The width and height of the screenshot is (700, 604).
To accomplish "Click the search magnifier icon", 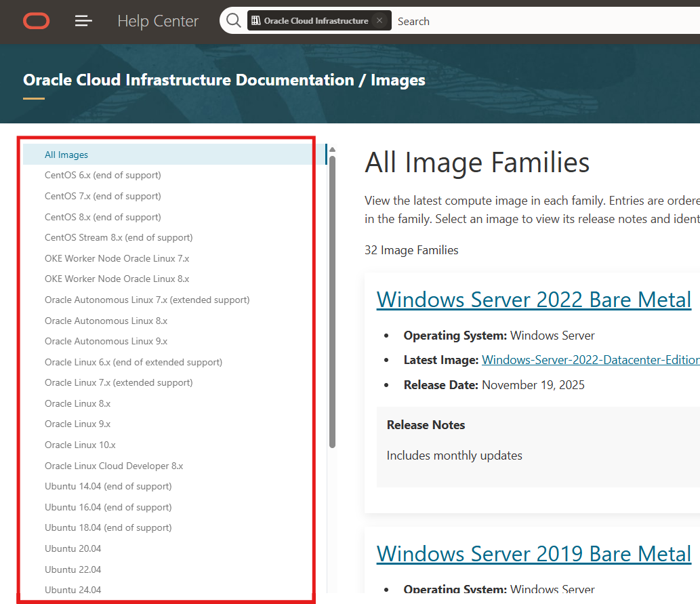I will (233, 20).
